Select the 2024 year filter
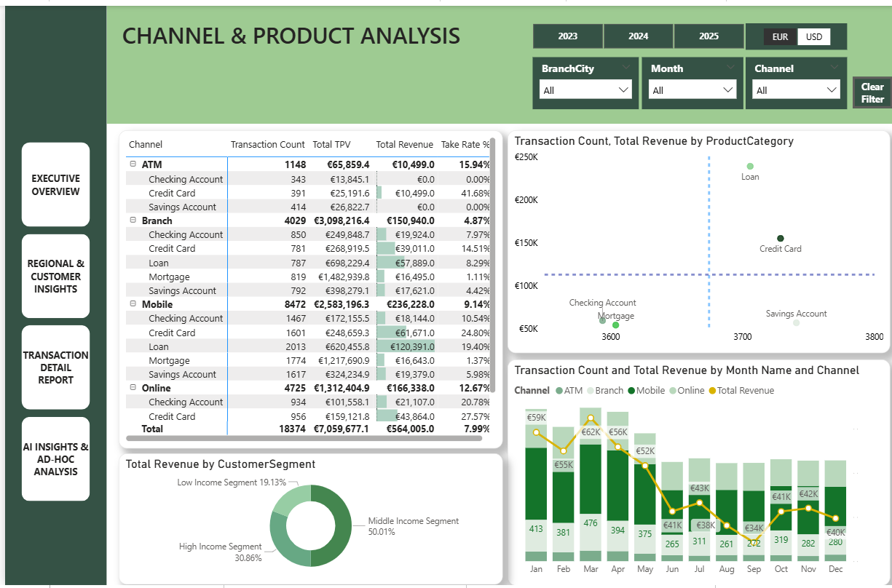The image size is (892, 588). click(x=639, y=36)
